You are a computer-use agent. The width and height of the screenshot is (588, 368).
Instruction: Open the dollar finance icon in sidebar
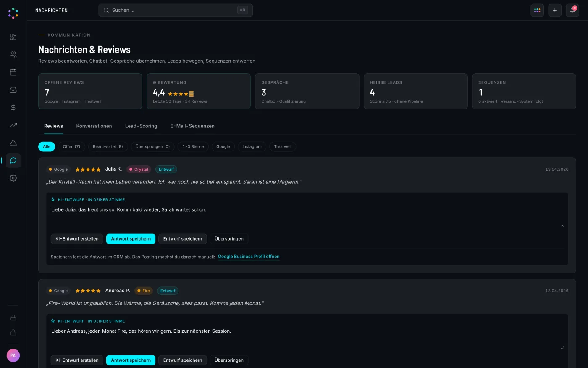click(13, 108)
